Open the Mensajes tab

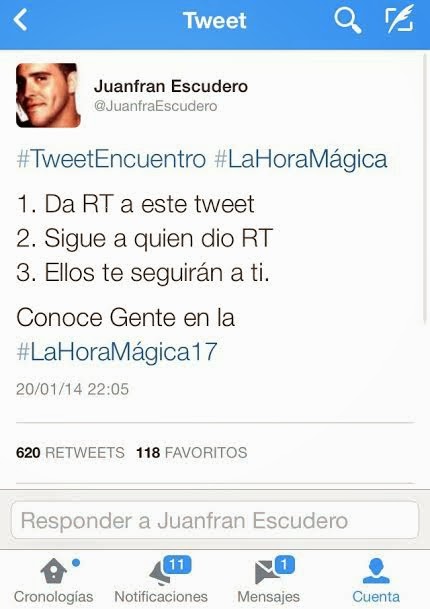(268, 580)
